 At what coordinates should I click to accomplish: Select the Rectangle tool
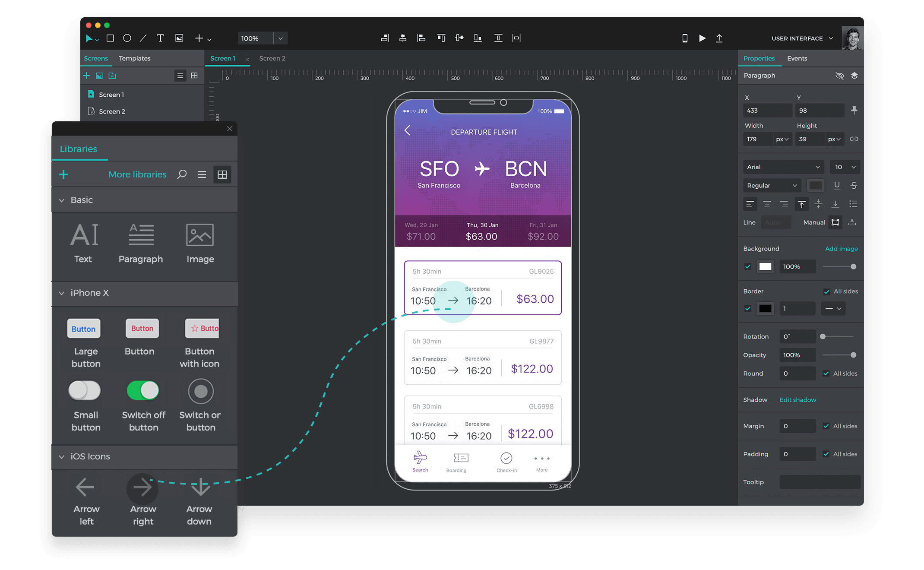click(x=108, y=38)
